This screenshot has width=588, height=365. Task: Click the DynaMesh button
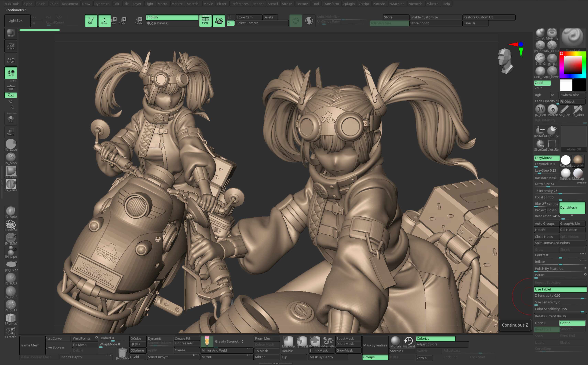tap(572, 208)
